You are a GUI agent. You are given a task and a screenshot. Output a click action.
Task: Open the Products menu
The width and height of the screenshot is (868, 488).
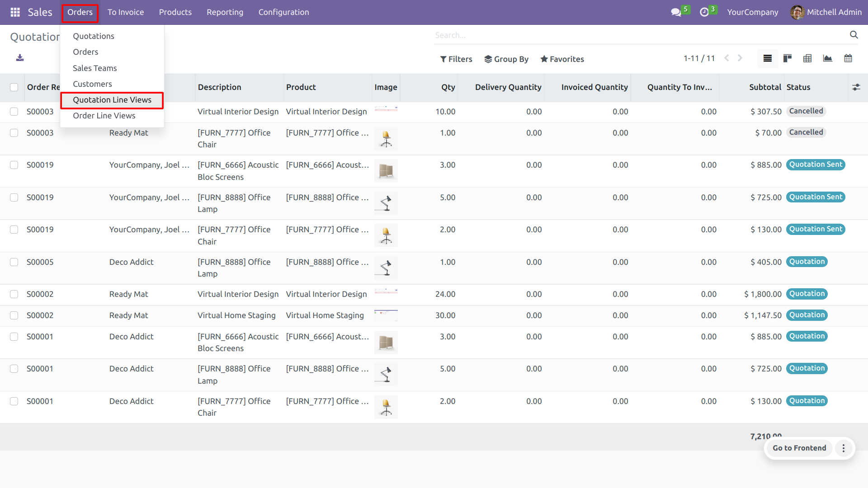pos(175,12)
